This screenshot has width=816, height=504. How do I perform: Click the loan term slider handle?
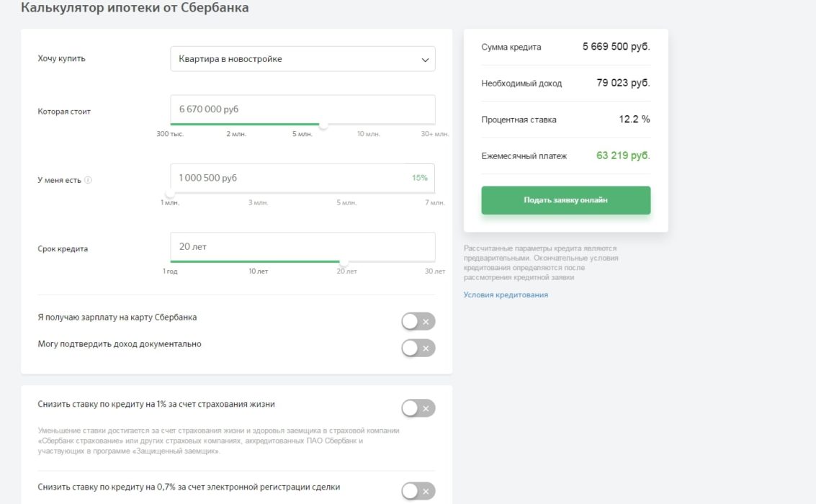344,261
